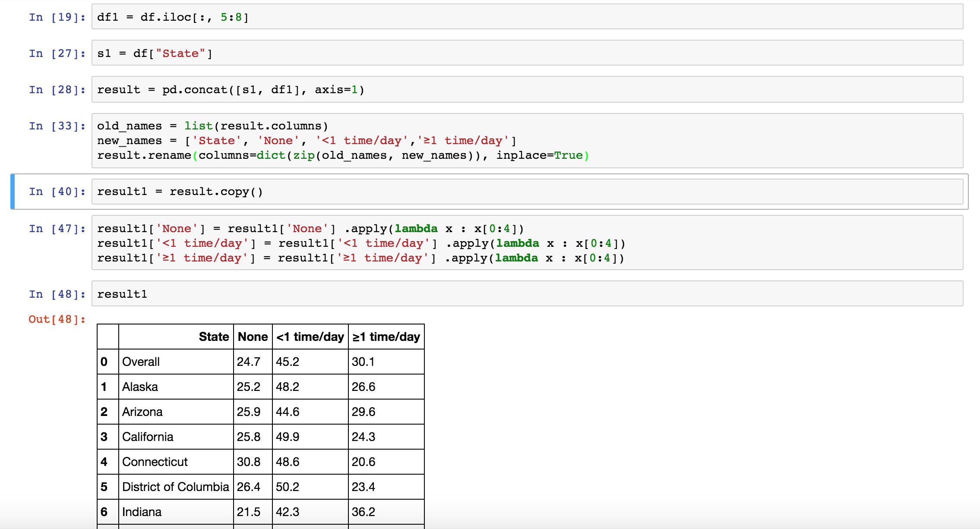Click the In [40] prompt label
Image resolution: width=980 pixels, height=529 pixels.
57,192
